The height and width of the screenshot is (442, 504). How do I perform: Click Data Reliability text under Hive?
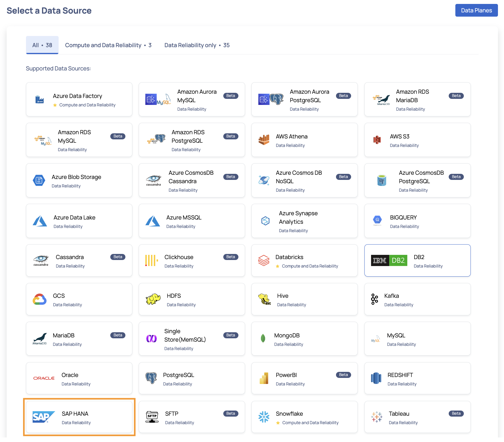[x=292, y=305]
